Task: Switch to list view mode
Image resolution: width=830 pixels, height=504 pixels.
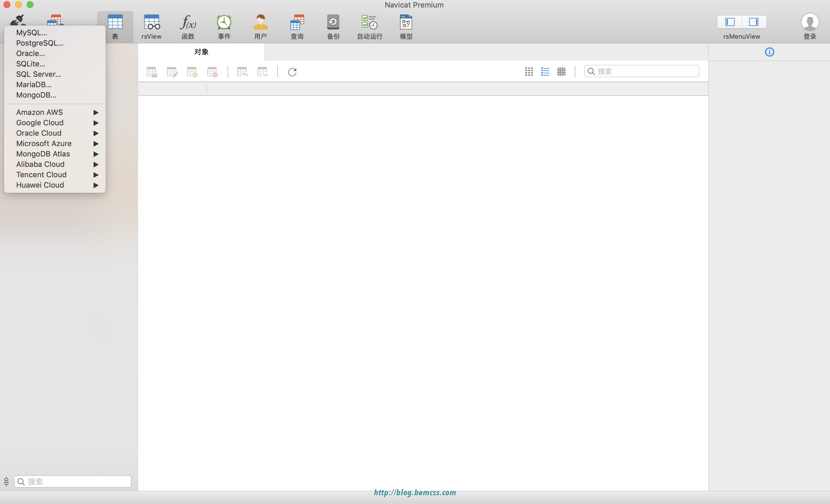Action: [x=545, y=72]
